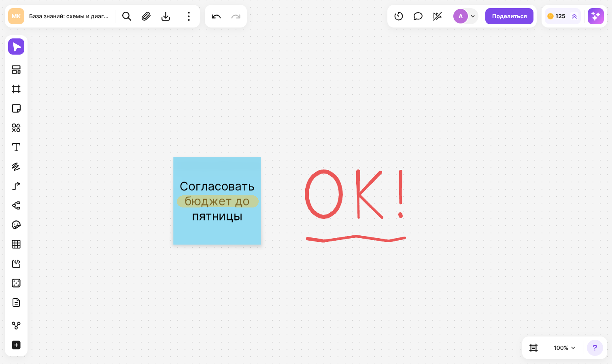Open the templates icon in sidebar

click(16, 70)
